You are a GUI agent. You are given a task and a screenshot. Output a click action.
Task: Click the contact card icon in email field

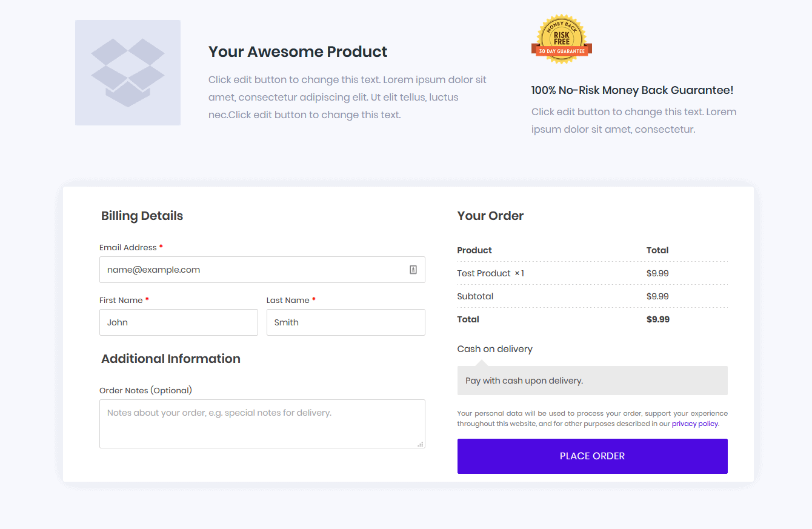click(413, 270)
